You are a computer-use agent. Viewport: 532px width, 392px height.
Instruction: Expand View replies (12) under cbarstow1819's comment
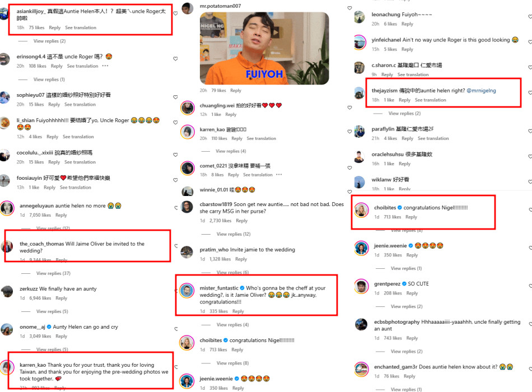pyautogui.click(x=234, y=234)
